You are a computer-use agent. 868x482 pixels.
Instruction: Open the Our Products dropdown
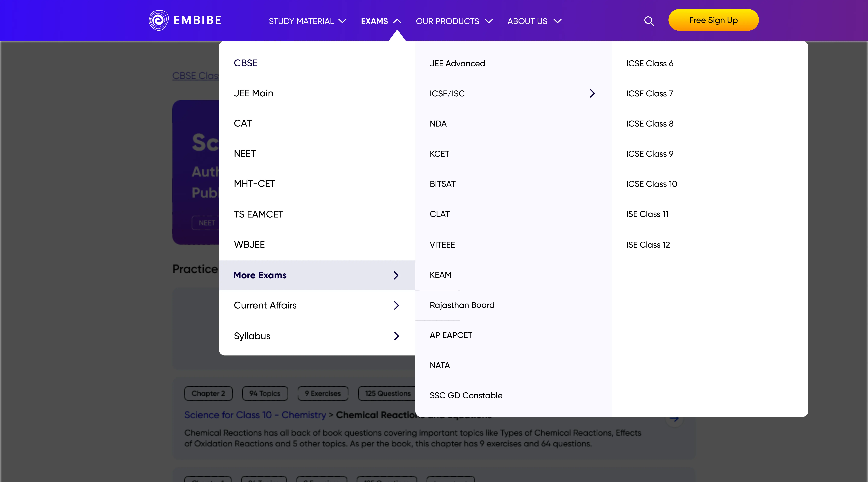454,21
